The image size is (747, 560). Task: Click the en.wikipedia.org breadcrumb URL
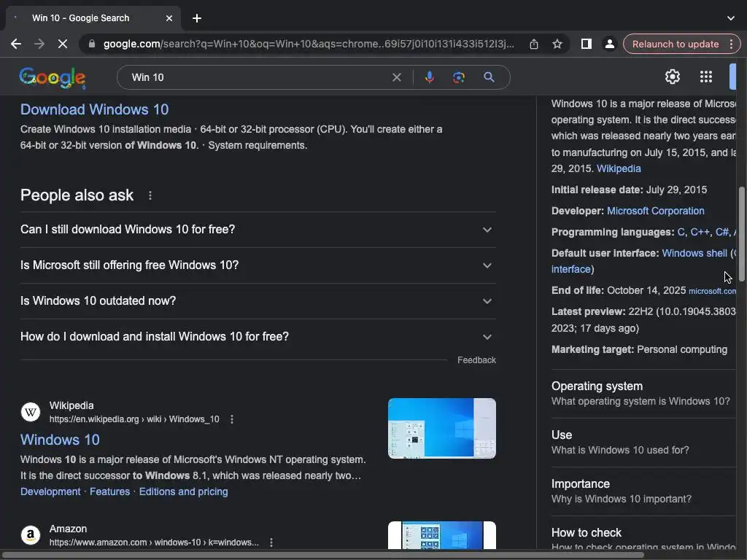134,419
